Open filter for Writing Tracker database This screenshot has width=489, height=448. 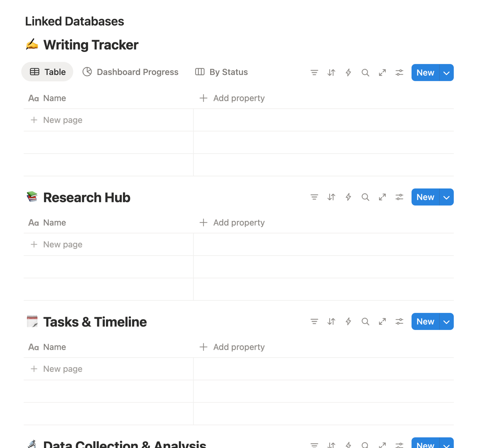coord(314,73)
